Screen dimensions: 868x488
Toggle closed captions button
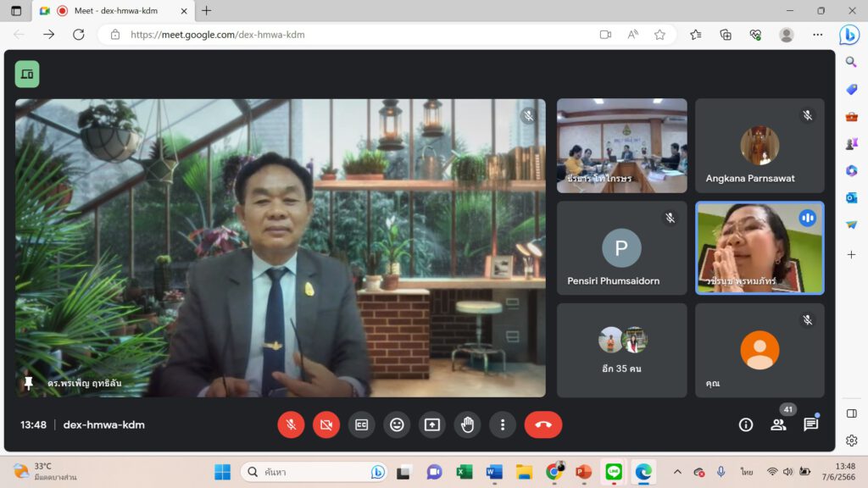tap(361, 424)
